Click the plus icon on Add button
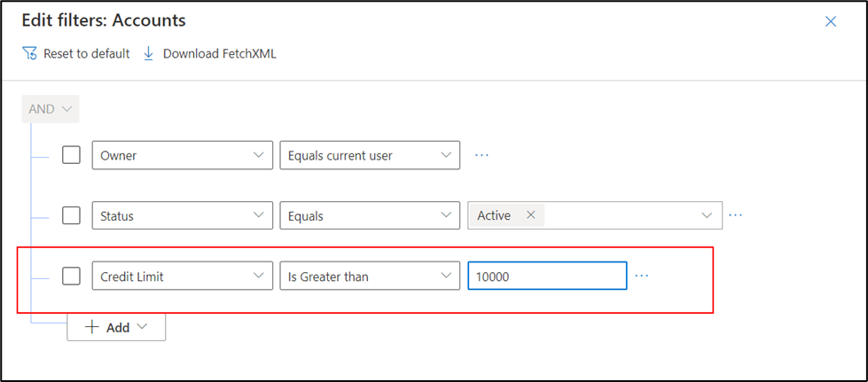The height and width of the screenshot is (382, 868). (92, 327)
